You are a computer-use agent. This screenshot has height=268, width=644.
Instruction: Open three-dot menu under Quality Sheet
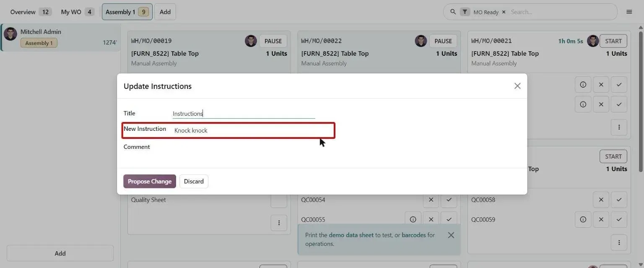(x=279, y=223)
